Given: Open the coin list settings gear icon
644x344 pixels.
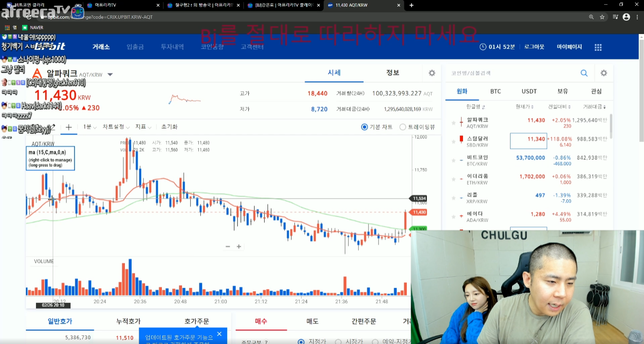Looking at the screenshot, I should (x=604, y=73).
